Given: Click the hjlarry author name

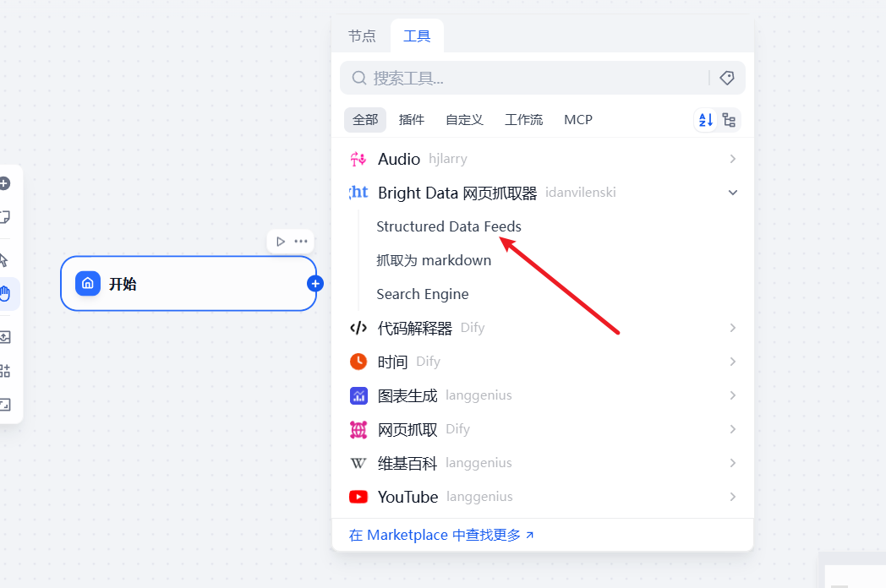Looking at the screenshot, I should click(447, 160).
